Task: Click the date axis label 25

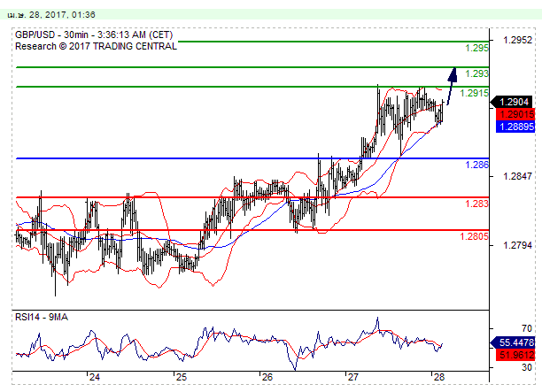Action: click(x=182, y=377)
